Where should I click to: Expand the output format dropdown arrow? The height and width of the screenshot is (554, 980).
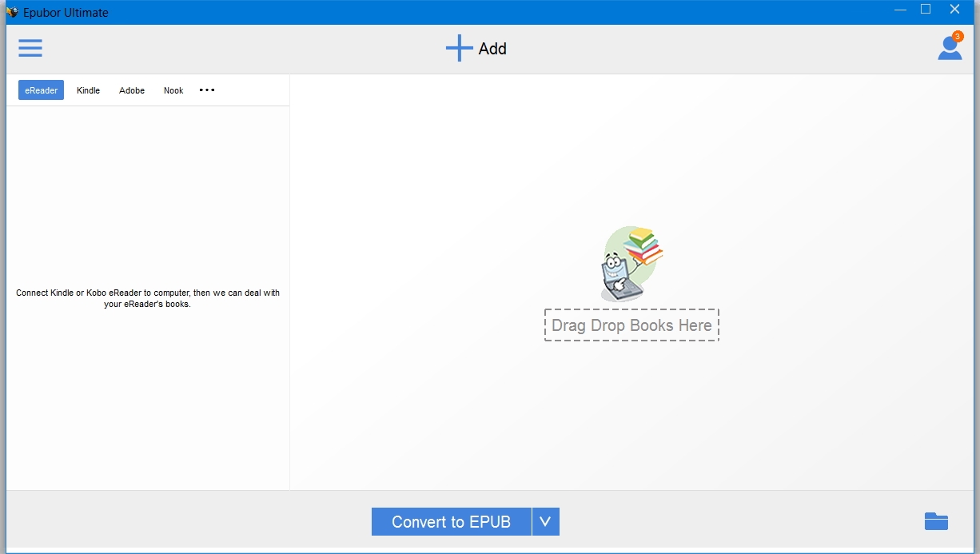coord(546,522)
